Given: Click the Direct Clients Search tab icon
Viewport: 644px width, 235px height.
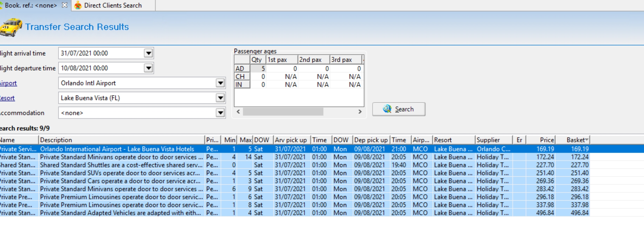Looking at the screenshot, I should 78,5.
